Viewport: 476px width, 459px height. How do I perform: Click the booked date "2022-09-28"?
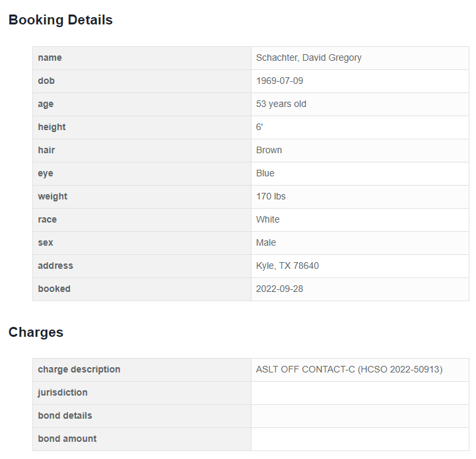click(x=279, y=289)
